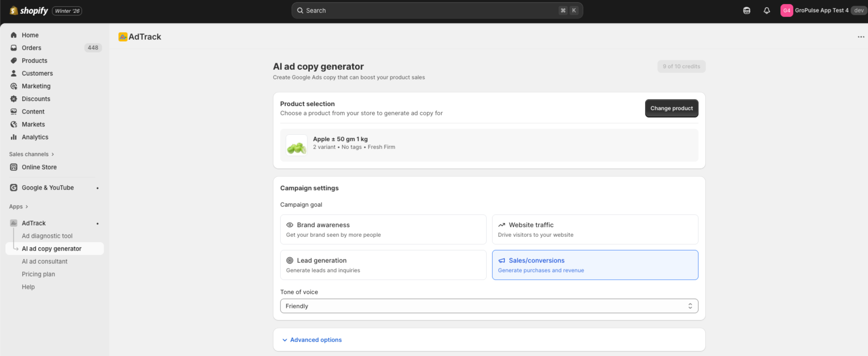This screenshot has width=868, height=356.
Task: Click the Change product button
Action: click(x=671, y=108)
